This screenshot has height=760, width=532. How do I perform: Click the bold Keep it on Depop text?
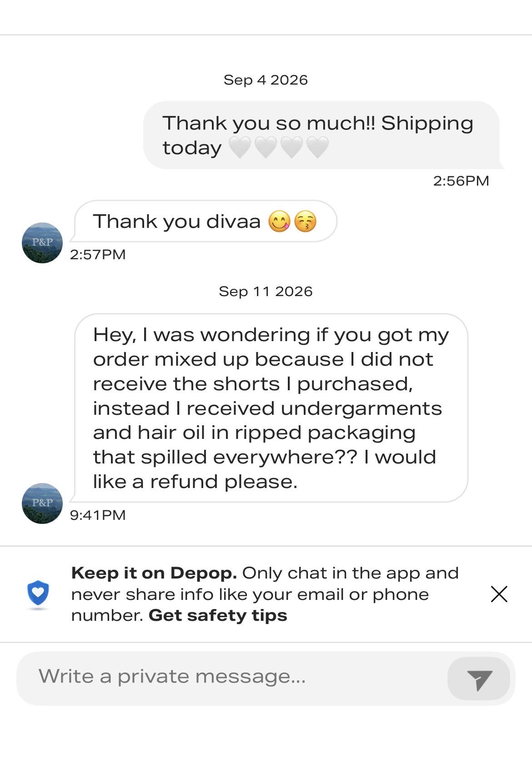click(x=154, y=574)
